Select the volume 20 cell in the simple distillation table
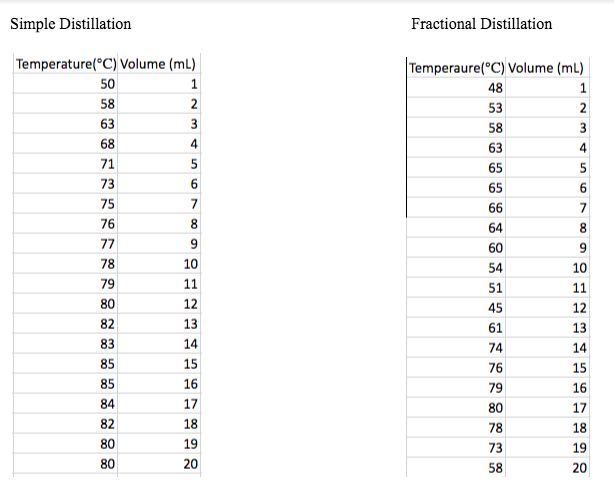The height and width of the screenshot is (496, 614). tap(159, 464)
